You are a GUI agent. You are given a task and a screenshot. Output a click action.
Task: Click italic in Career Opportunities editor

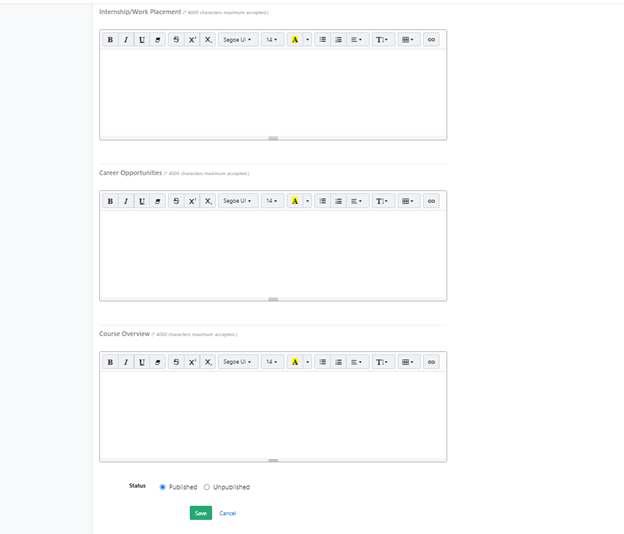[126, 201]
